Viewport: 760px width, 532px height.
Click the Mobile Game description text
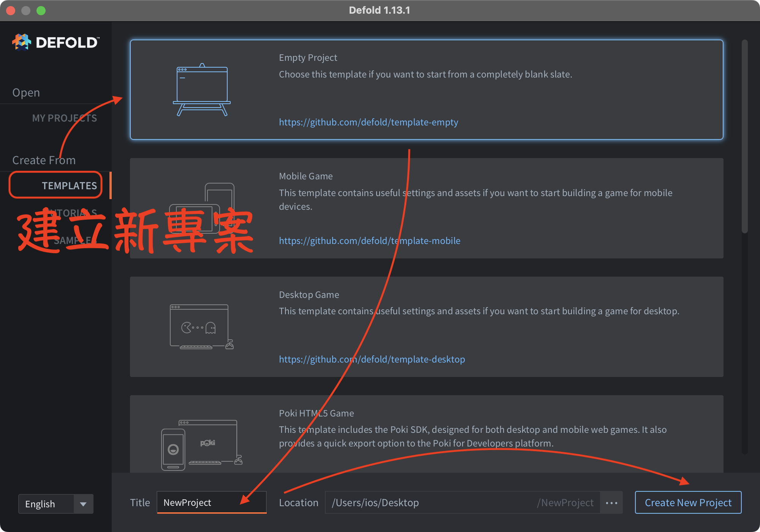(476, 199)
